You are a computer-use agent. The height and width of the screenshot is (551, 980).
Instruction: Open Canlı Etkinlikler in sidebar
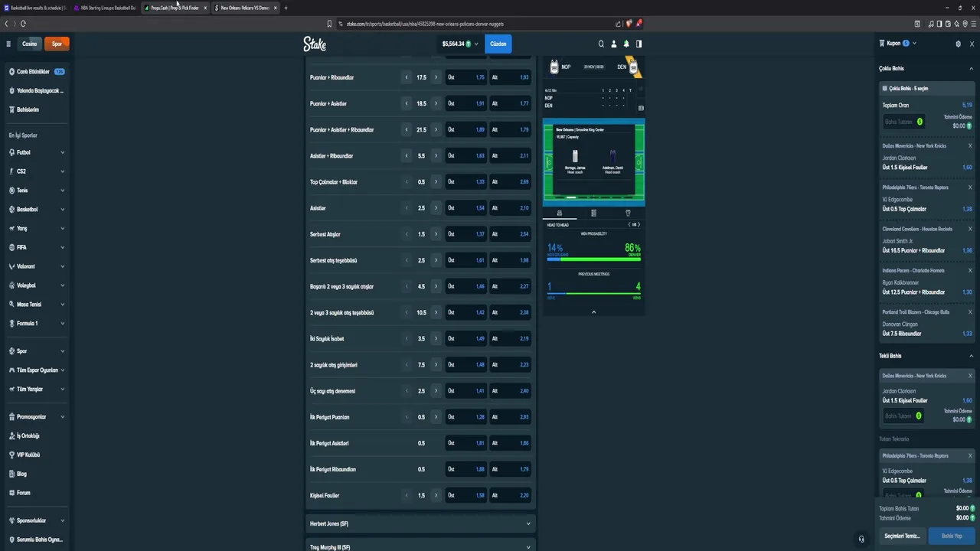click(x=36, y=72)
